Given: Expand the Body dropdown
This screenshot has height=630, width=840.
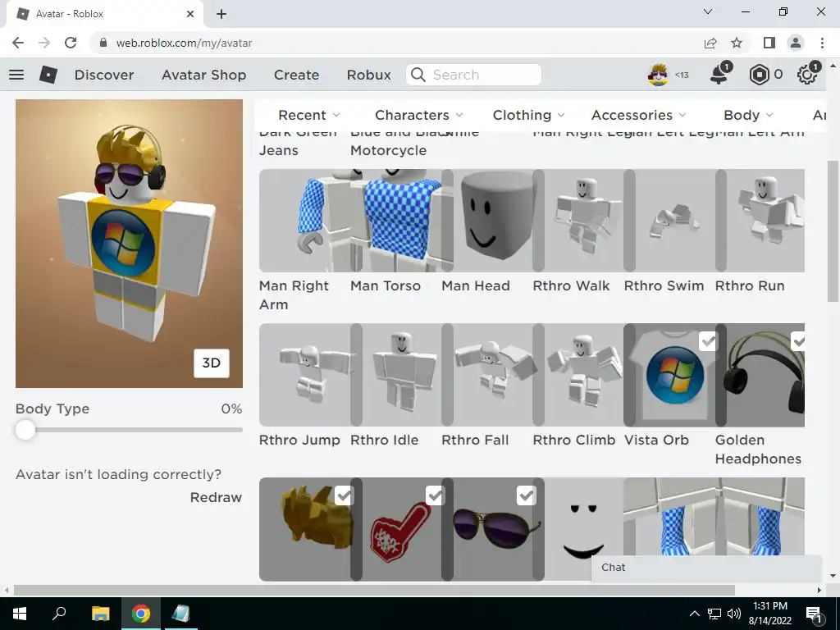Looking at the screenshot, I should (748, 115).
